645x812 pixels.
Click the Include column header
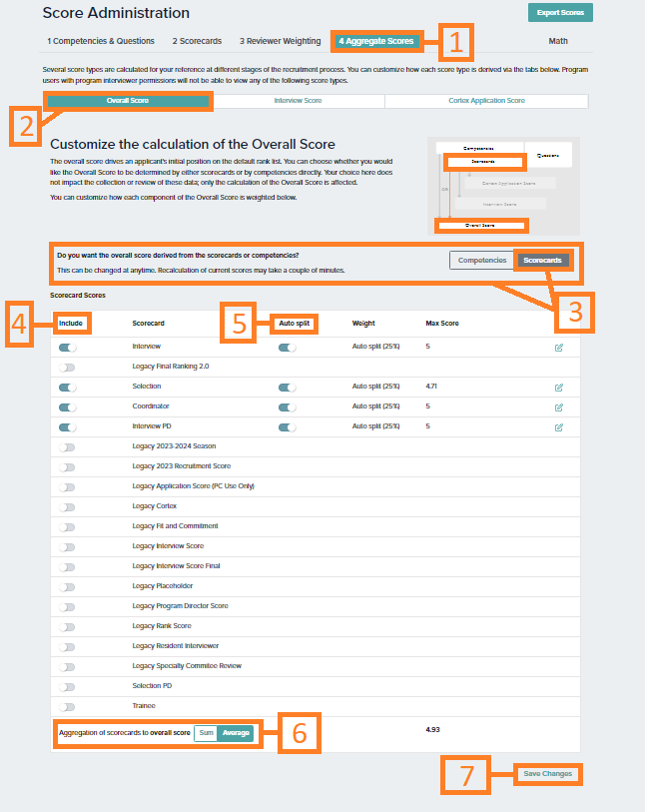point(71,324)
